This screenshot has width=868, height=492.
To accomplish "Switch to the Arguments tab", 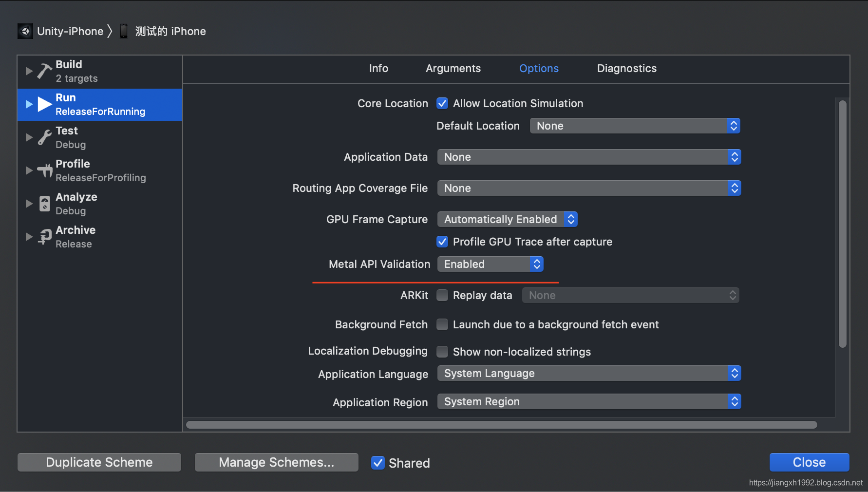I will pos(453,69).
